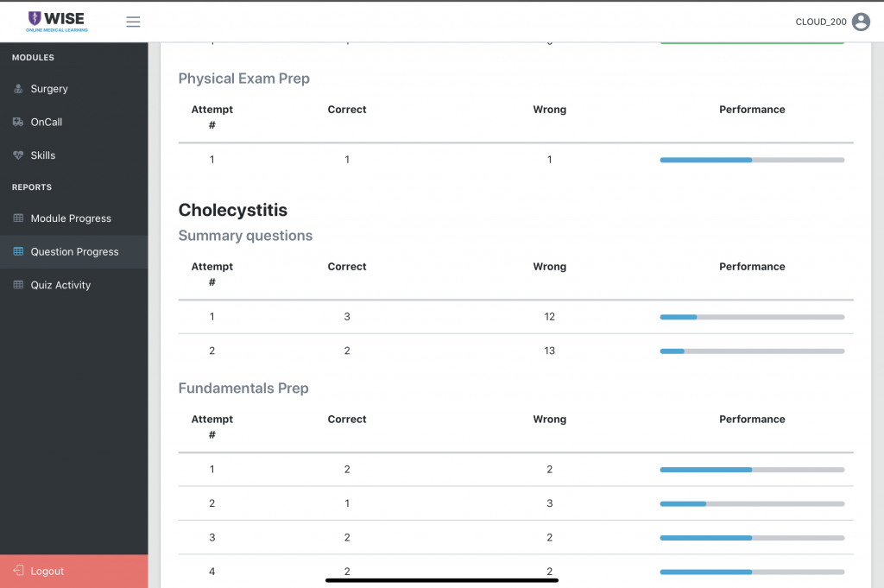This screenshot has width=884, height=588.
Task: Click the WISE logo
Action: click(x=57, y=22)
